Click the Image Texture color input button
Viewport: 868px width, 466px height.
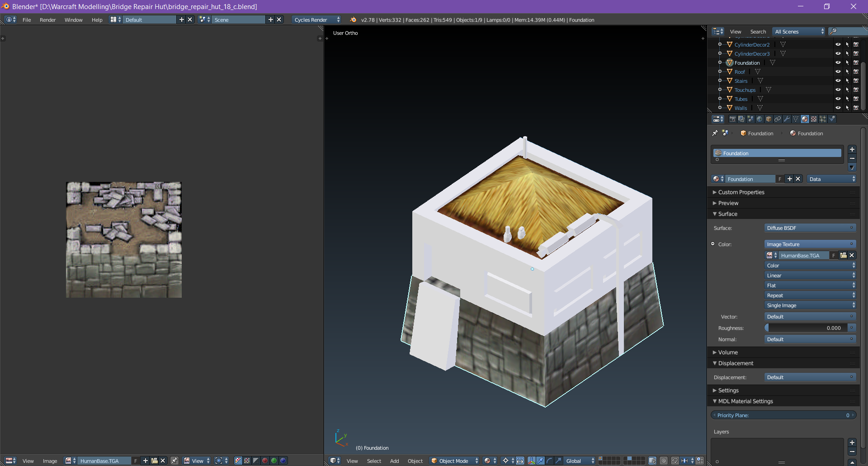pos(810,244)
